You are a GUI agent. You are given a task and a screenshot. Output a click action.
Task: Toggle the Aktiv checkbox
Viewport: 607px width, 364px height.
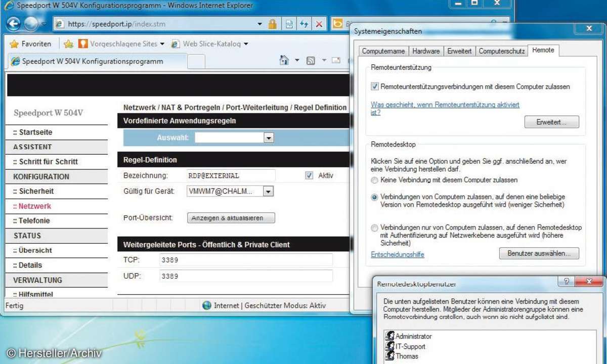(x=309, y=175)
